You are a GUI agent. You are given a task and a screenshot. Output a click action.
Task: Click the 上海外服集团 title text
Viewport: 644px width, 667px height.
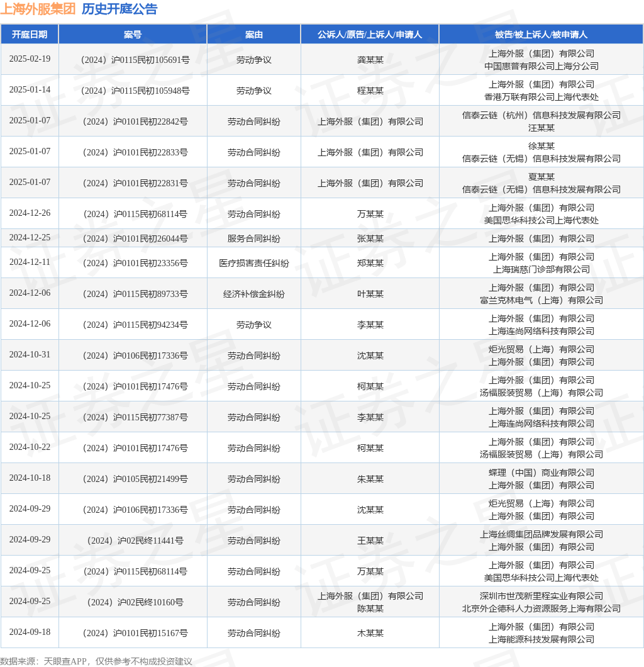pyautogui.click(x=38, y=9)
